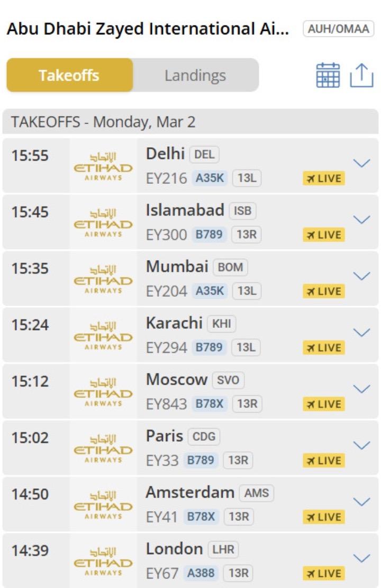Expand the Islamabad EY300 flight row
The width and height of the screenshot is (381, 588).
[361, 219]
